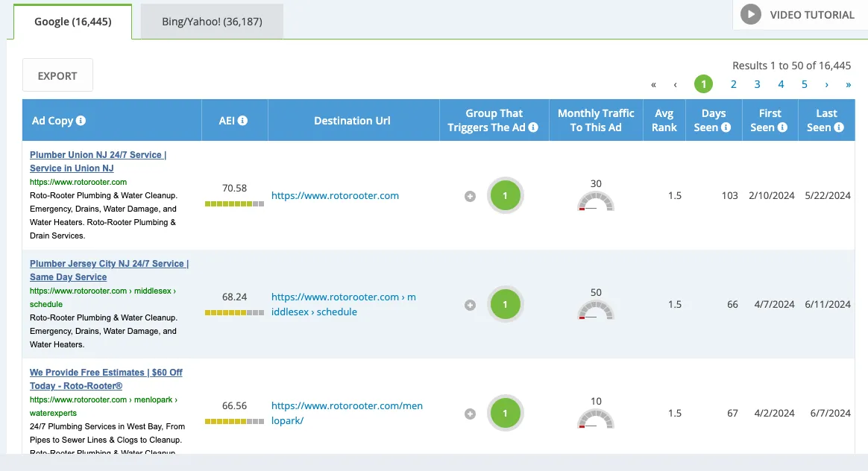Click the Avg Rank column header
This screenshot has height=471, width=868.
(664, 120)
